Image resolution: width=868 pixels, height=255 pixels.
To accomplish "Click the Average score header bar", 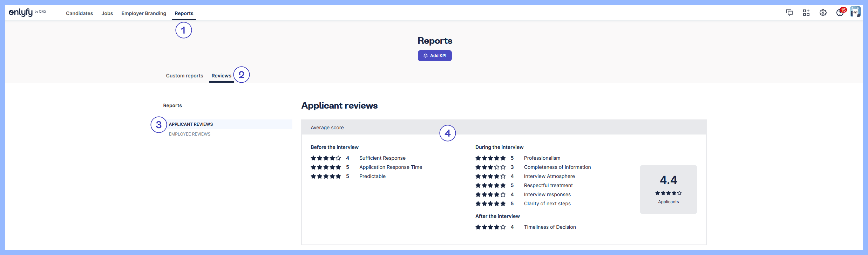I will pyautogui.click(x=503, y=127).
